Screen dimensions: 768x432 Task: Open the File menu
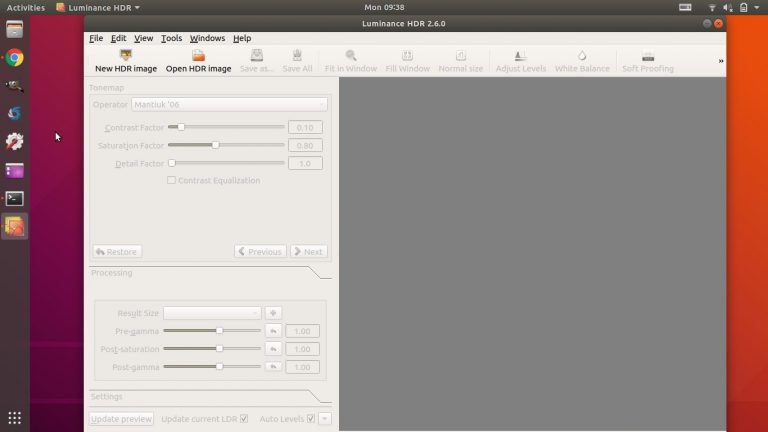click(x=96, y=38)
